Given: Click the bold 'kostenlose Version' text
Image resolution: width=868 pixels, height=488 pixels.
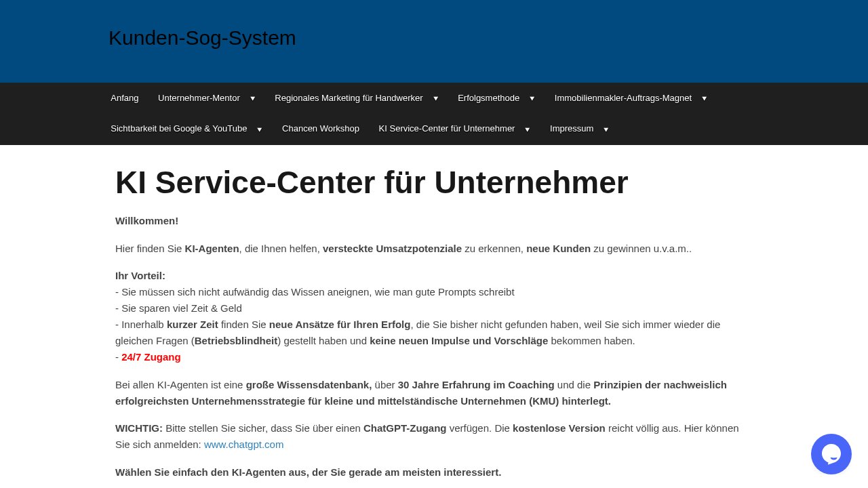Looking at the screenshot, I should click(559, 428).
